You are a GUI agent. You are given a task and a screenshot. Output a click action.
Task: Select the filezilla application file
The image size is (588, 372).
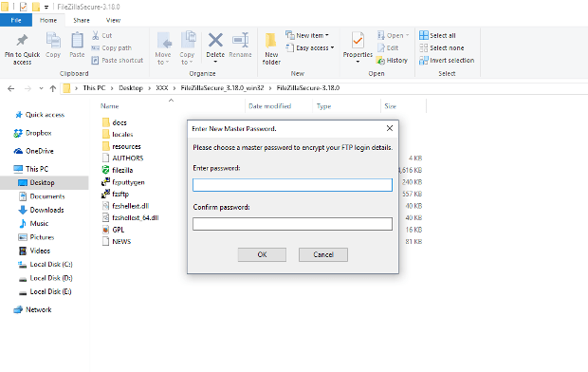[118, 170]
